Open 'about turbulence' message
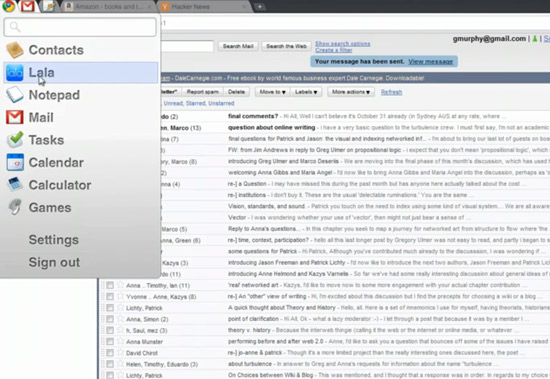 coord(250,364)
